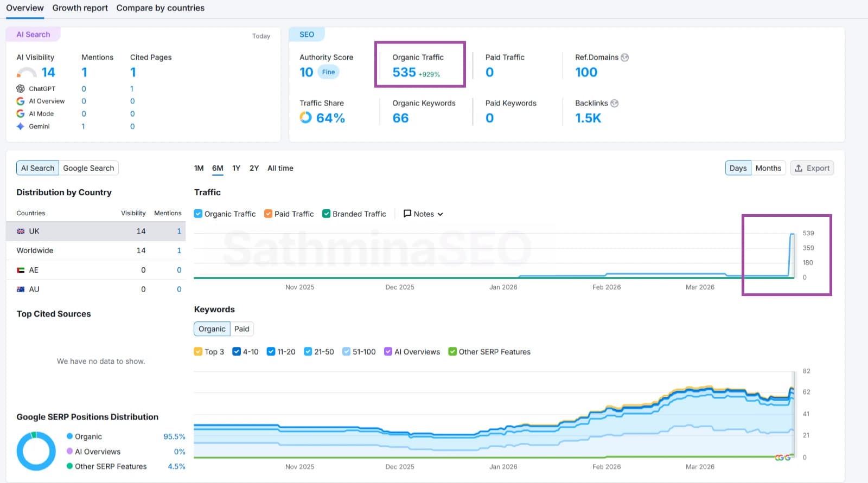Toggle the 21-50 keywords checkbox
Screen dimensions: 868x483
[x=308, y=351]
